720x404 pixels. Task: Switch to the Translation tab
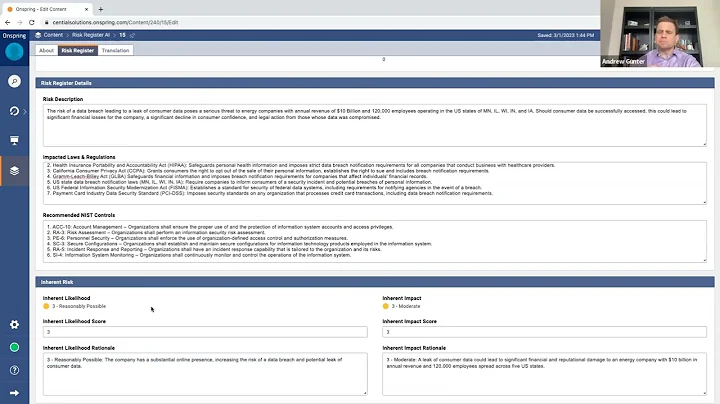[x=115, y=50]
